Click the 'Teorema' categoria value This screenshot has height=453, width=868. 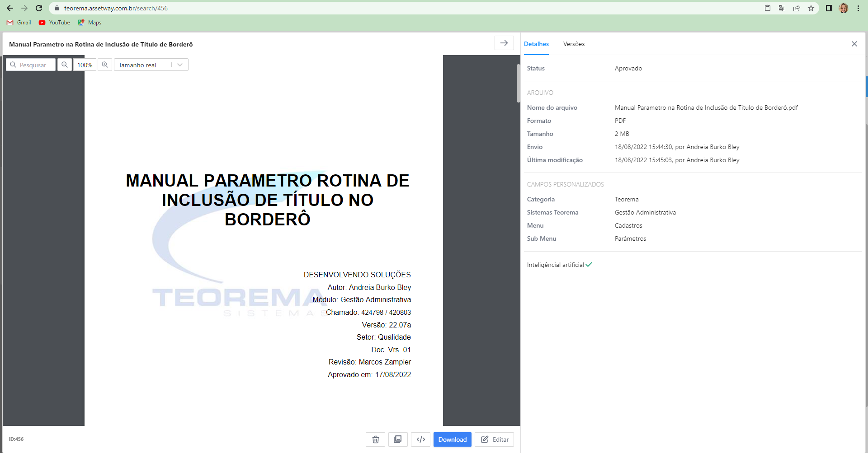(627, 199)
